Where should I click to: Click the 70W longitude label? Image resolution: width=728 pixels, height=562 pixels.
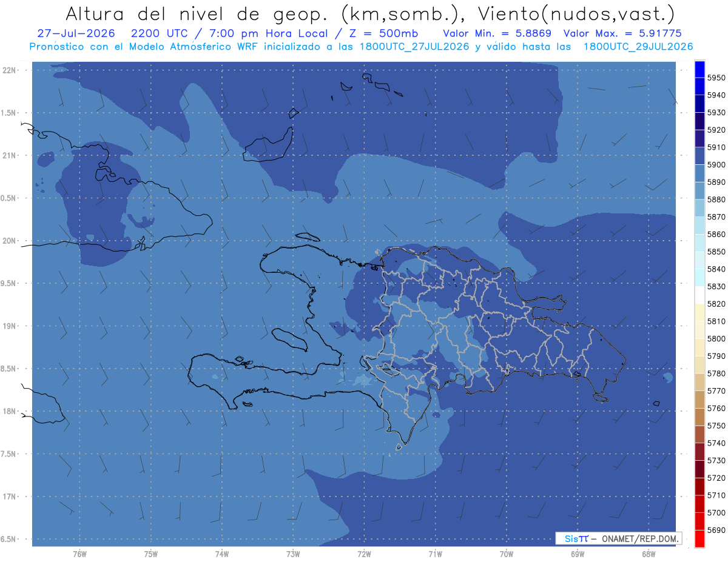(x=507, y=554)
